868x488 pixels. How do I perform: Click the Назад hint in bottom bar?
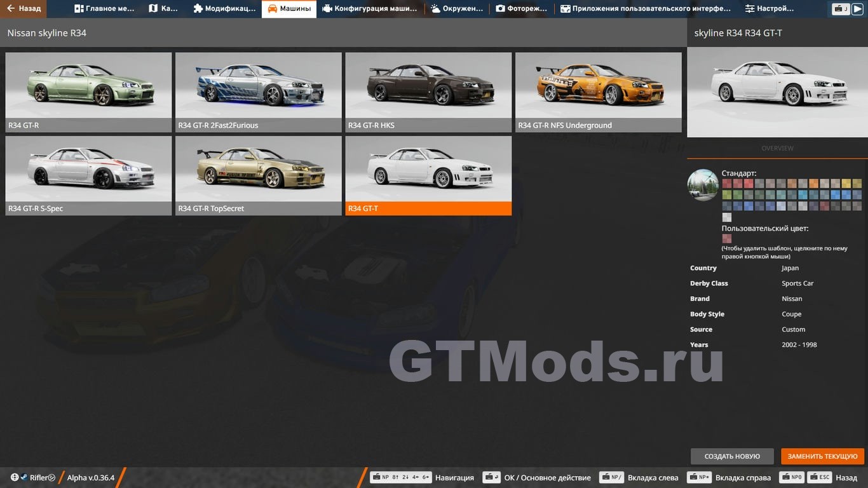pyautogui.click(x=846, y=478)
